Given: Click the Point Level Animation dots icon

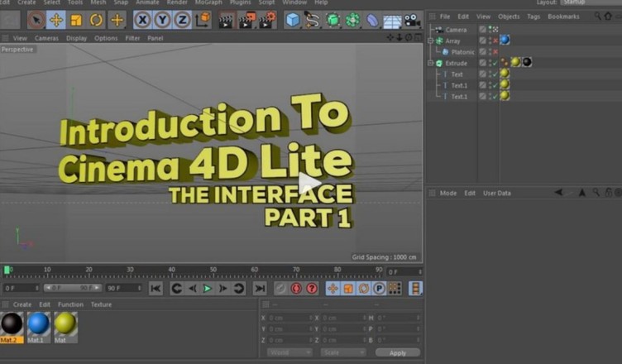Looking at the screenshot, I should (x=395, y=289).
